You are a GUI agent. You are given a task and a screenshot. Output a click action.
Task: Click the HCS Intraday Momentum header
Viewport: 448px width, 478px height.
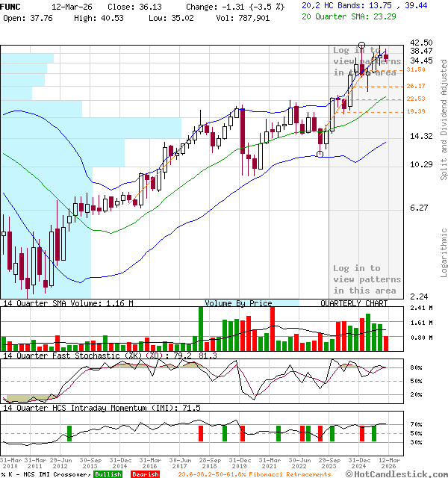point(102,408)
